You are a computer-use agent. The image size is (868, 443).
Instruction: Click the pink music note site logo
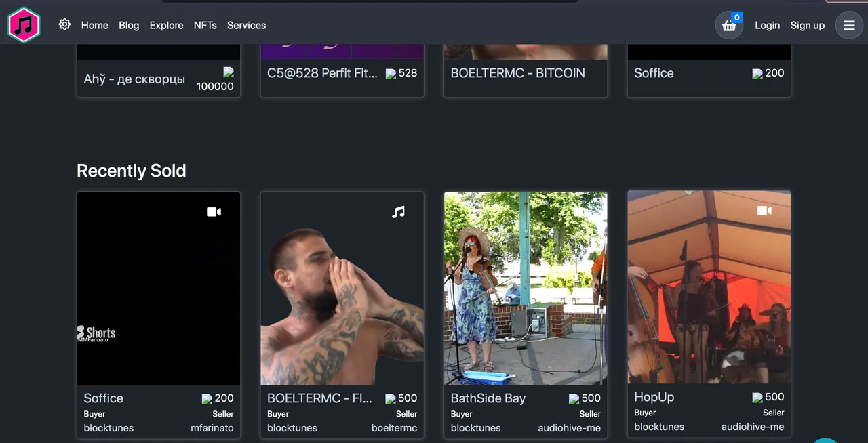tap(24, 25)
